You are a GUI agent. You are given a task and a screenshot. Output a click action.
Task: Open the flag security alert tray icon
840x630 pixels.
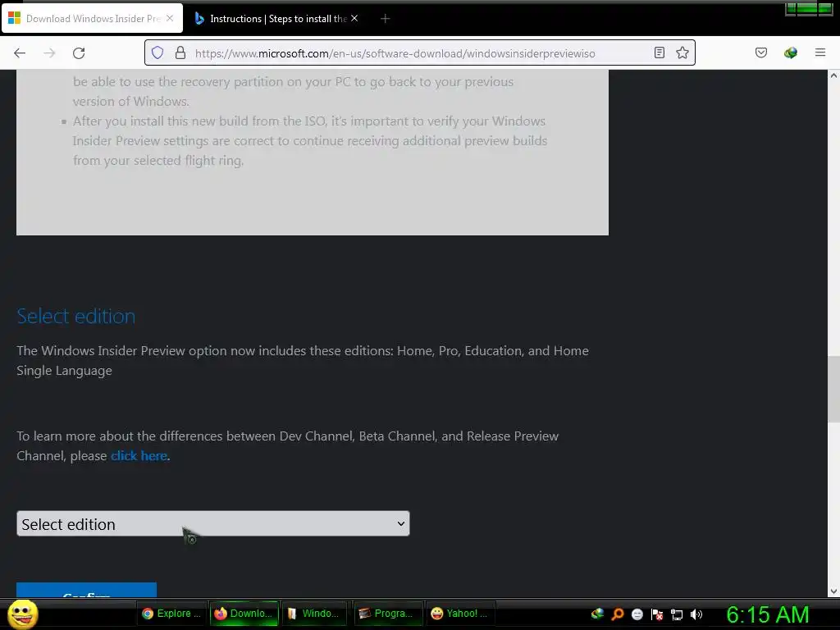click(657, 614)
